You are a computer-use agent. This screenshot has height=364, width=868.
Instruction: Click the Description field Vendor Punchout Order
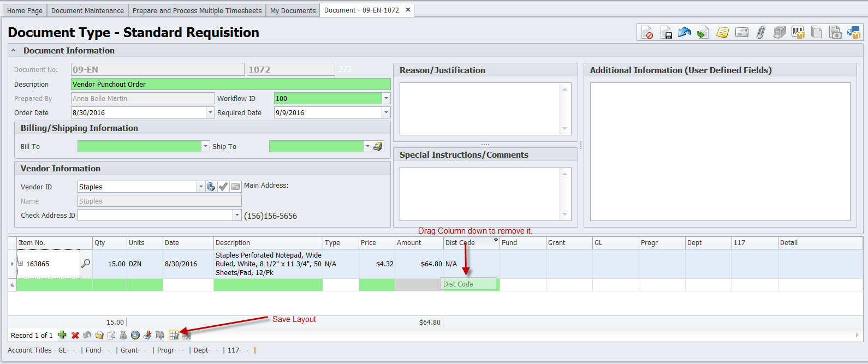[x=230, y=84]
